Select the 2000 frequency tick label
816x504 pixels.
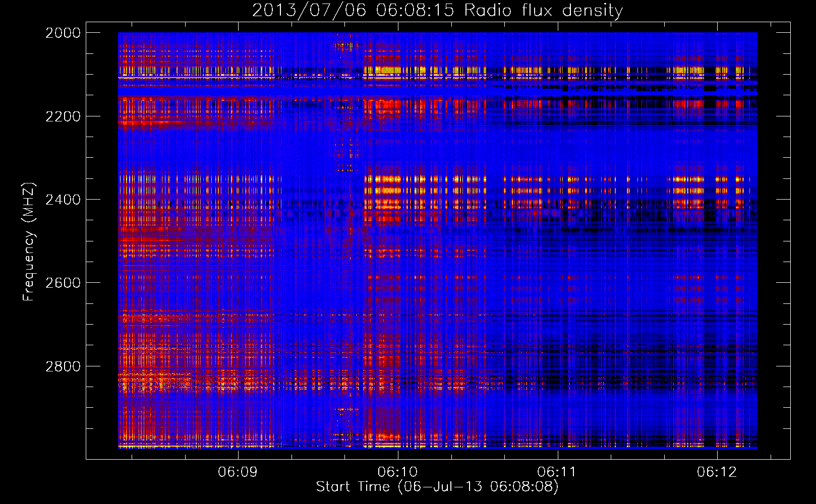[x=63, y=33]
